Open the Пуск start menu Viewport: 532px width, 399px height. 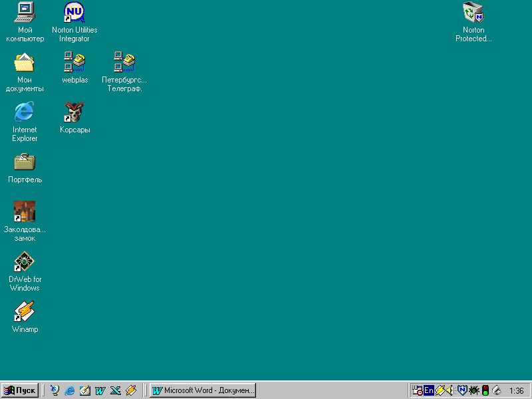coord(20,390)
